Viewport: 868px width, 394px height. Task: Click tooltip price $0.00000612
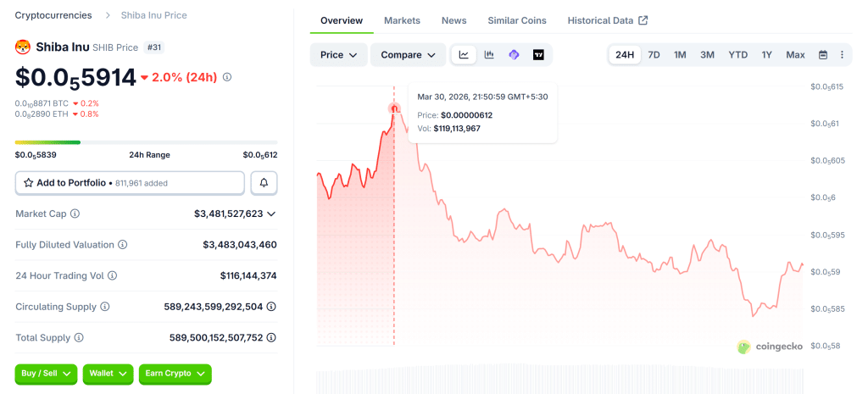point(467,115)
